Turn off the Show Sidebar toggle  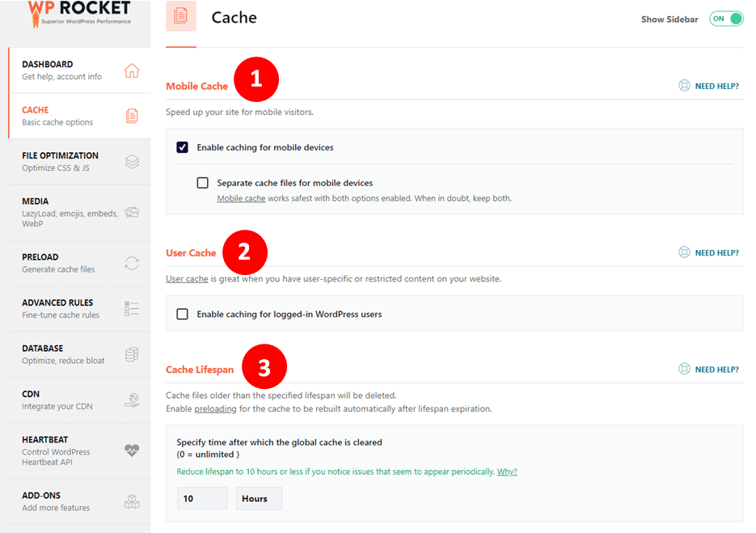(x=726, y=19)
